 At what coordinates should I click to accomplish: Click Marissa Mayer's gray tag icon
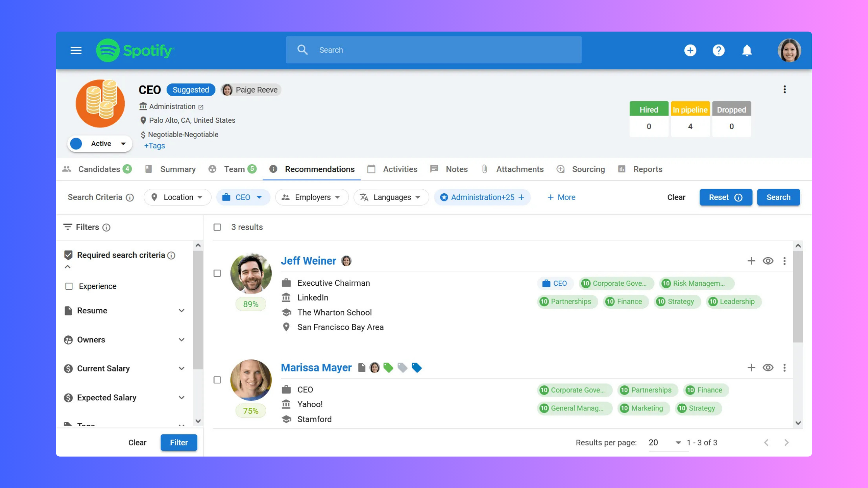pos(403,368)
